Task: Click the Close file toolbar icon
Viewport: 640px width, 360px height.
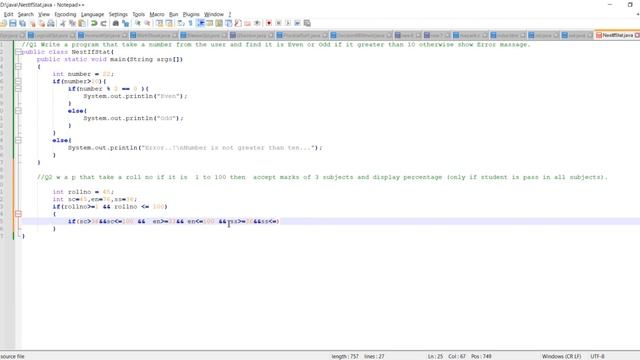Action: (x=32, y=23)
